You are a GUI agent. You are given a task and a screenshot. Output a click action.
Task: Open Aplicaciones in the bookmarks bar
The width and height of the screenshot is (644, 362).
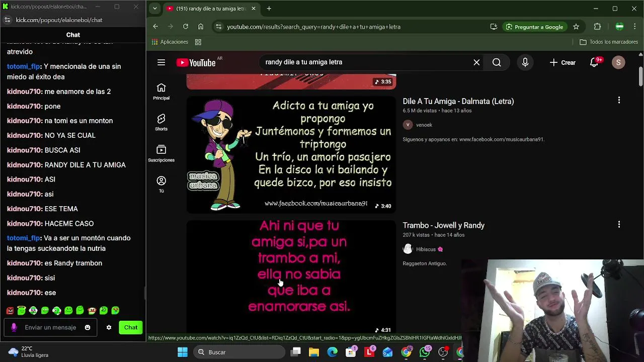pos(170,42)
